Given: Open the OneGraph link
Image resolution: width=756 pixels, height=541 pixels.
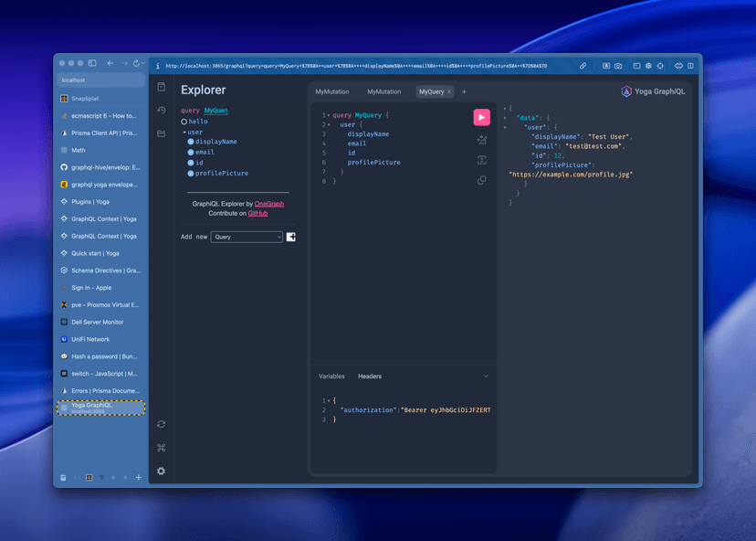Looking at the screenshot, I should pyautogui.click(x=268, y=204).
